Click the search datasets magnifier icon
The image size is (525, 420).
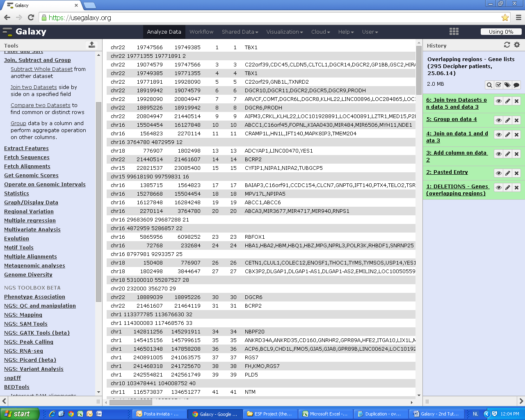coord(489,85)
